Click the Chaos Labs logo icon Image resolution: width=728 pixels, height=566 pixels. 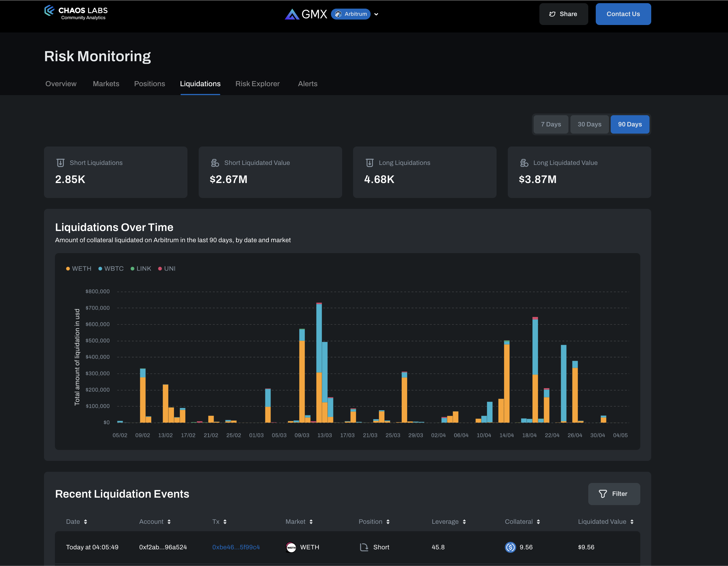[49, 11]
